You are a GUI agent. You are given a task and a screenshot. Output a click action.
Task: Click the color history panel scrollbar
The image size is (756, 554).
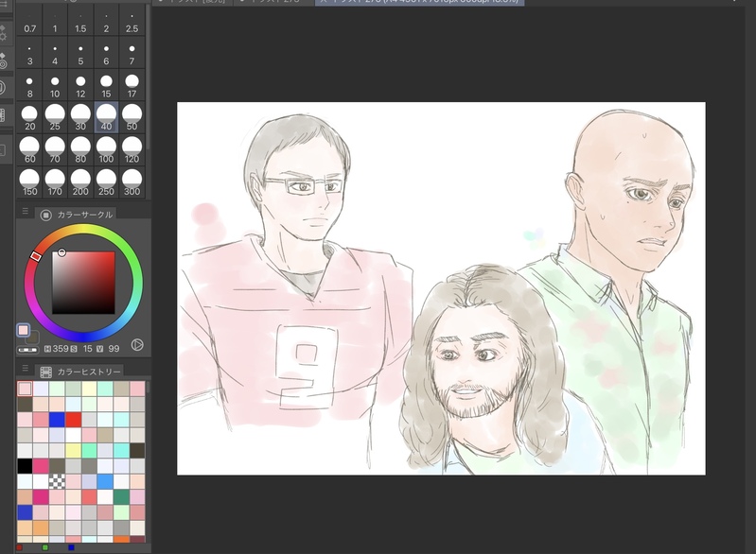pyautogui.click(x=148, y=388)
